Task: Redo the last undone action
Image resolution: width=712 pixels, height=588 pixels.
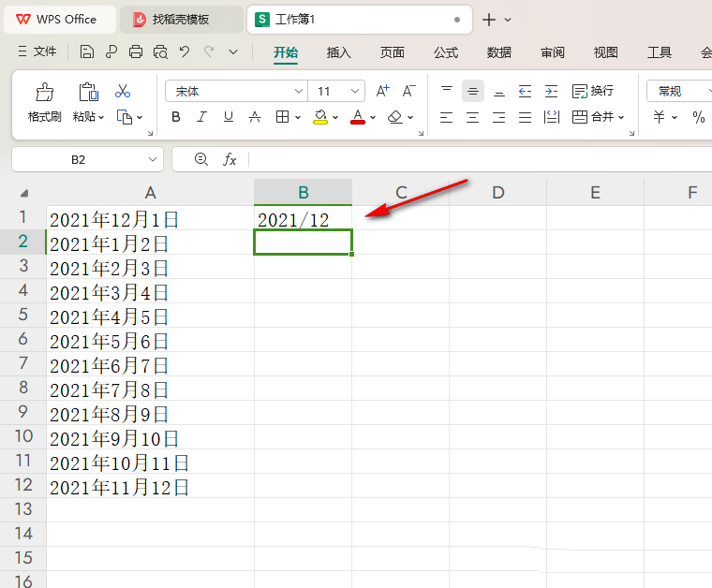Action: [209, 51]
